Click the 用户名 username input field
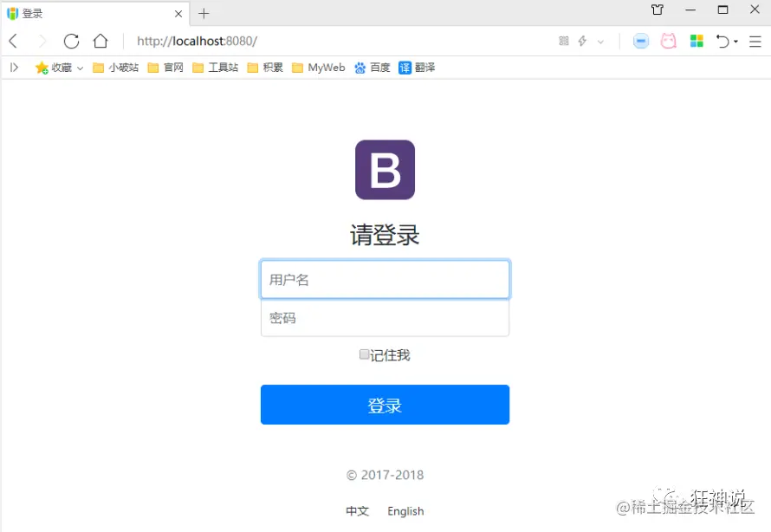771x532 pixels. pos(385,279)
